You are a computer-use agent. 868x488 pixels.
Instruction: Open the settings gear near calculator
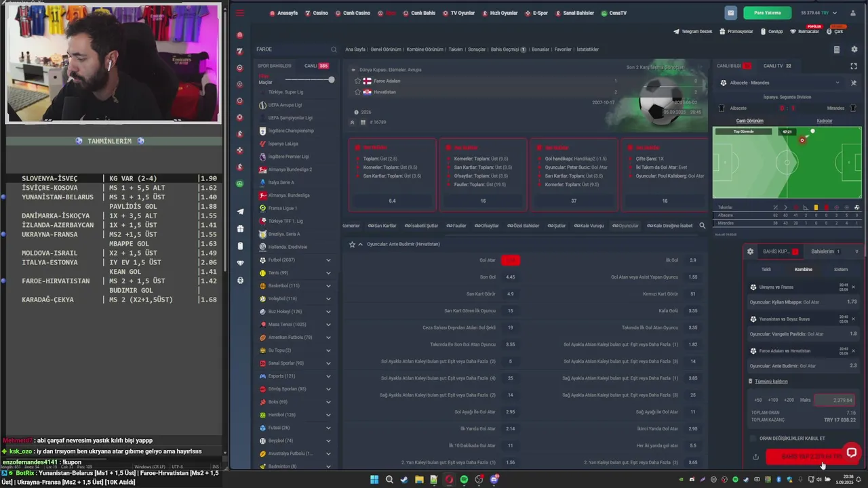(x=854, y=49)
